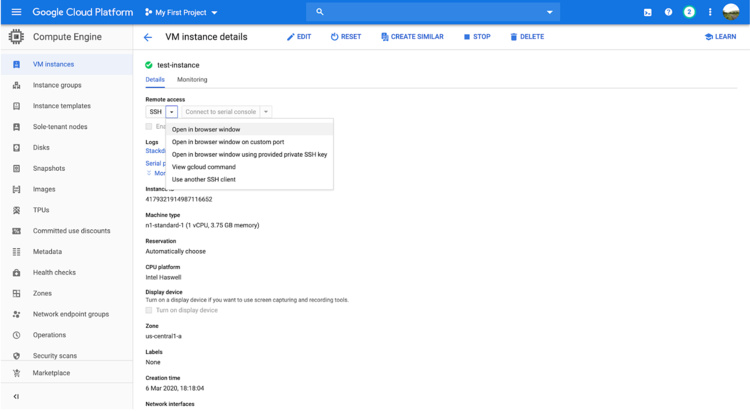Screen dimensions: 750x411
Task: Open Snapshots in the sidebar
Action: [49, 168]
